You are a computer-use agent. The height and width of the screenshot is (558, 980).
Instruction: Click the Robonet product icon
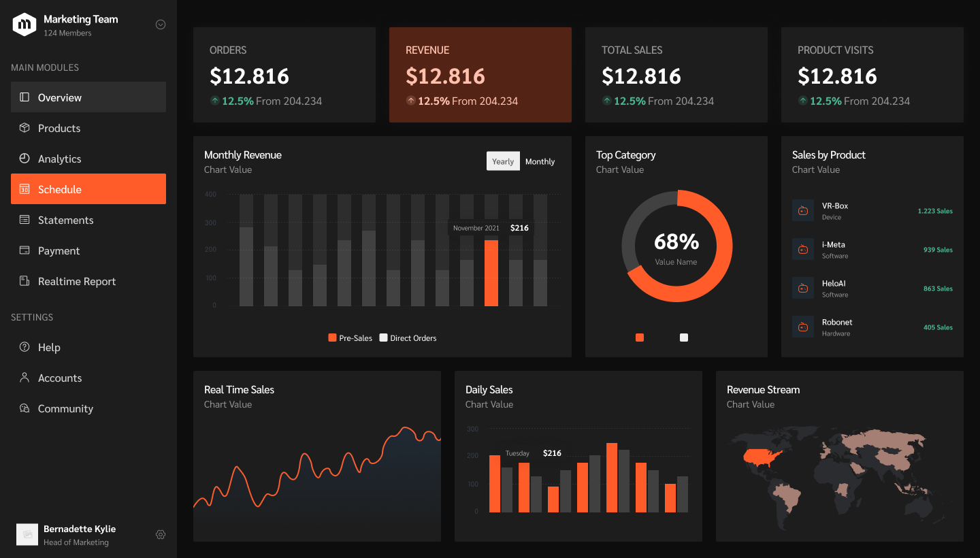point(803,327)
